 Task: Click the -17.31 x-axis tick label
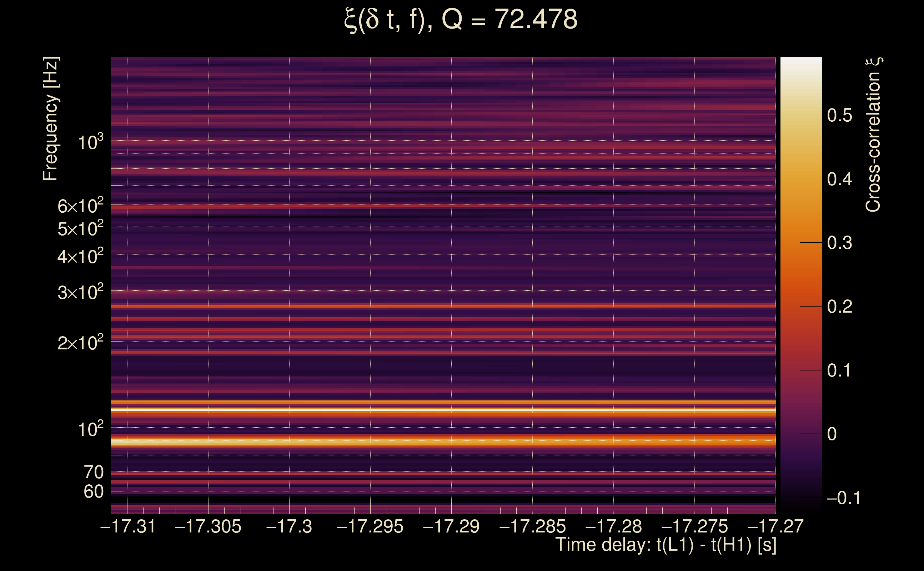tap(128, 526)
